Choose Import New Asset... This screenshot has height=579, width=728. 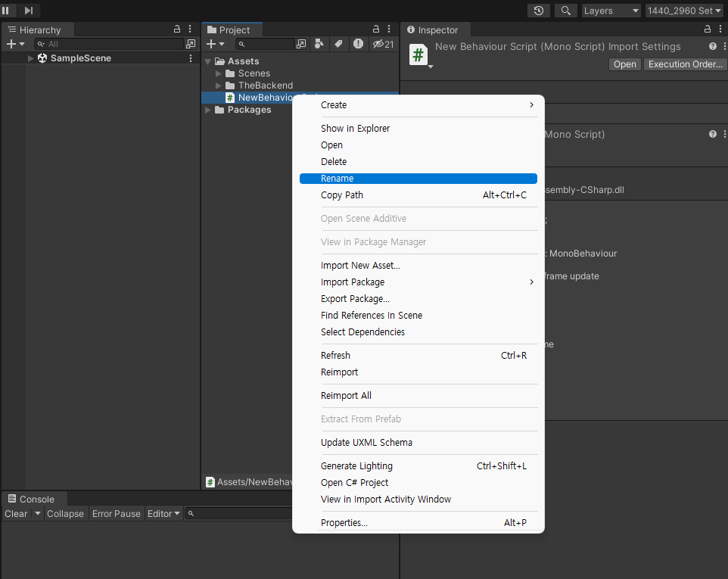point(418,265)
